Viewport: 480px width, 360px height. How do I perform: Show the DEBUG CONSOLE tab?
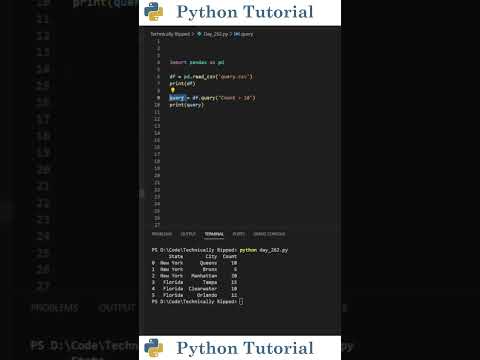click(x=269, y=234)
